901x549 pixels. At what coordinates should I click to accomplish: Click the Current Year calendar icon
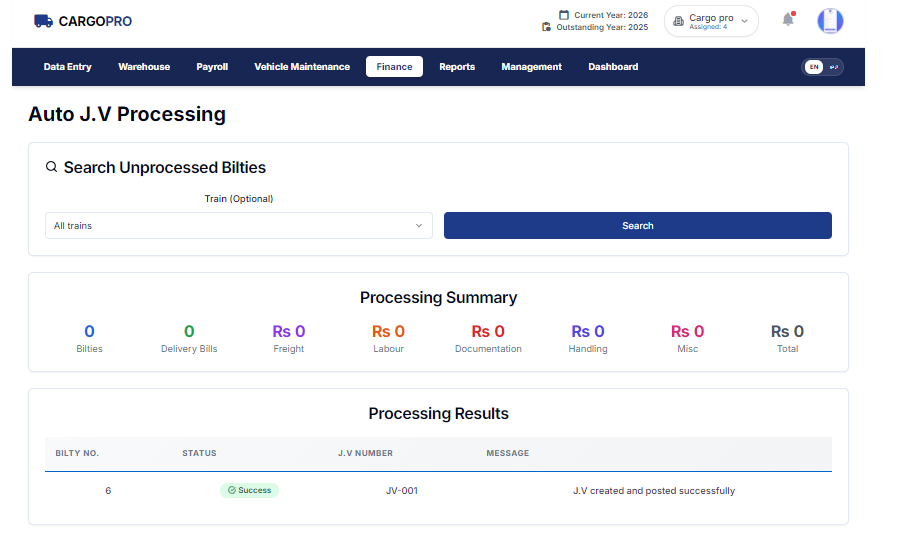[564, 15]
